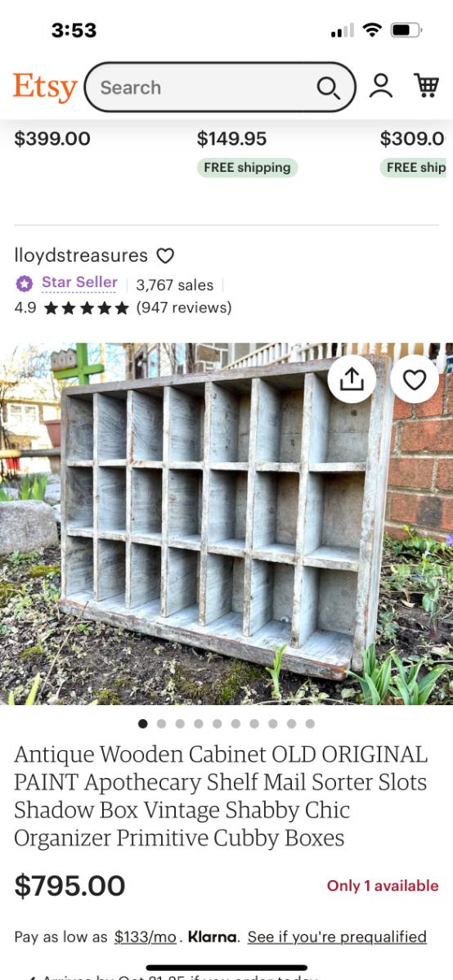This screenshot has width=453, height=980.
Task: Tap the Star Seller badge icon
Action: 24,284
